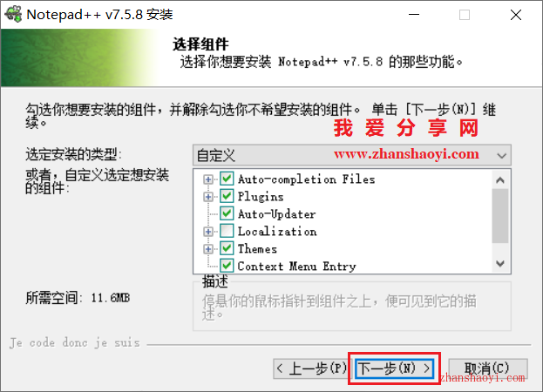This screenshot has height=392, width=543.
Task: Uncheck the Themes component checkbox
Action: [x=227, y=248]
